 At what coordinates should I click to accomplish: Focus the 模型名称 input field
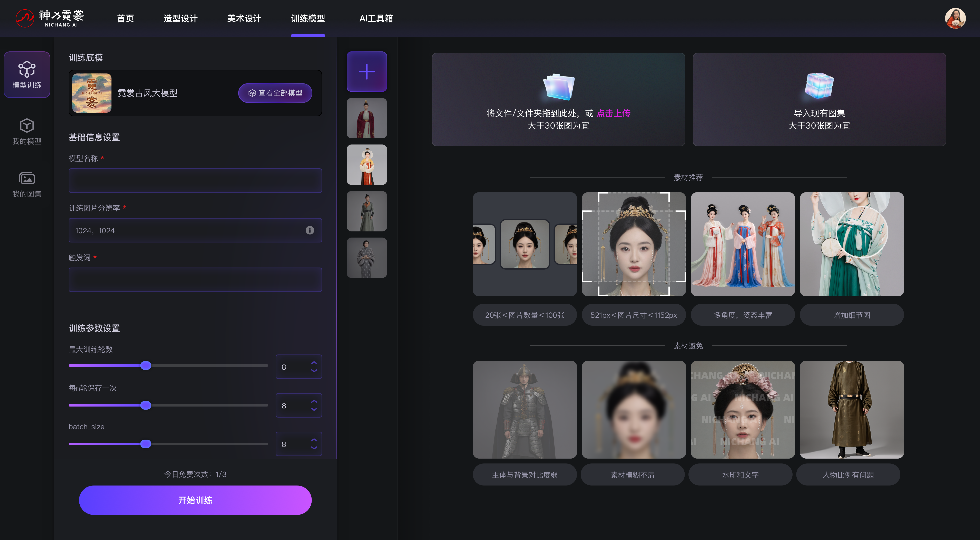pyautogui.click(x=195, y=181)
